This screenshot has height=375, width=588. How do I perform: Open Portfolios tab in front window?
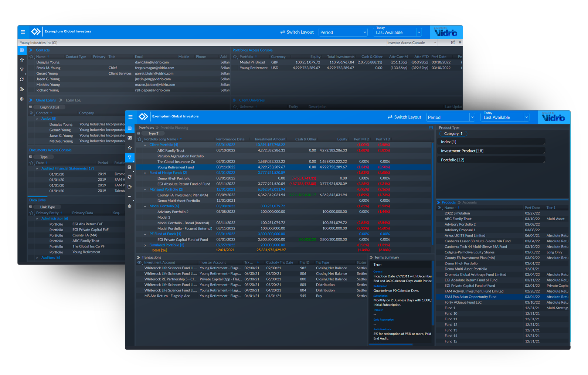click(146, 128)
